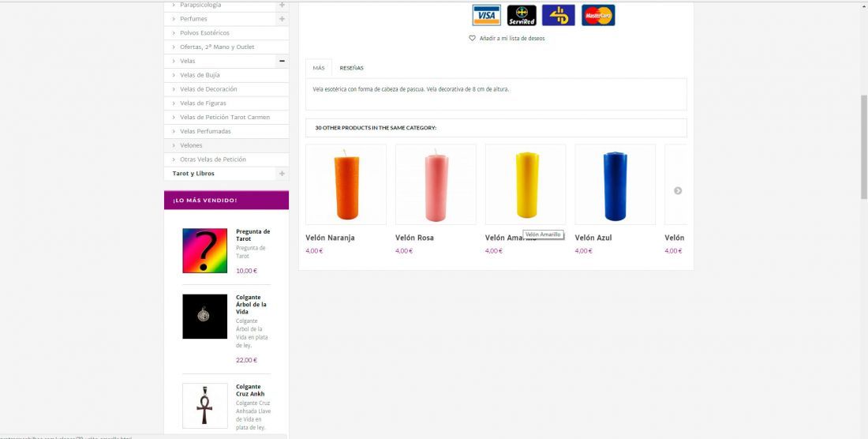Viewport: 868px width, 439px height.
Task: Click the 4B payment logo
Action: pos(559,15)
